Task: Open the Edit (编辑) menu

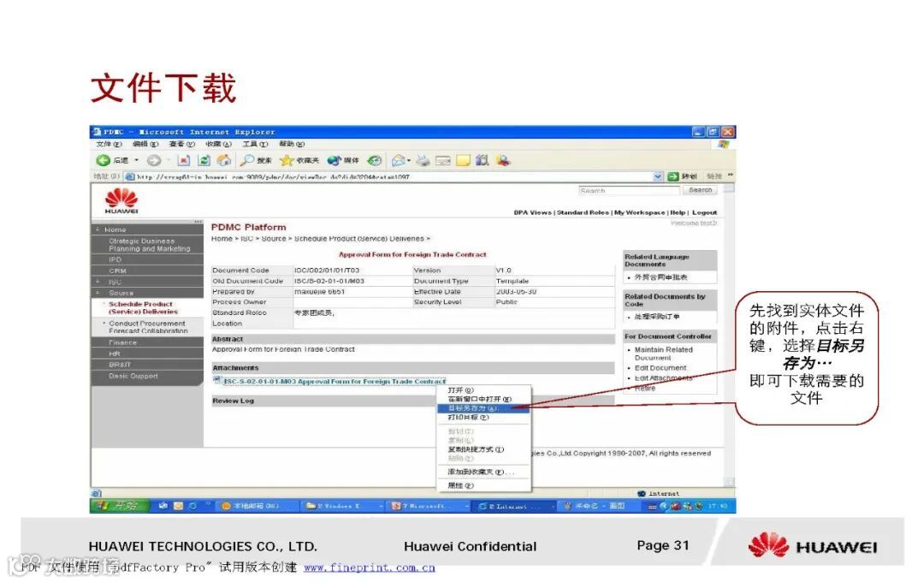Action: (x=145, y=144)
